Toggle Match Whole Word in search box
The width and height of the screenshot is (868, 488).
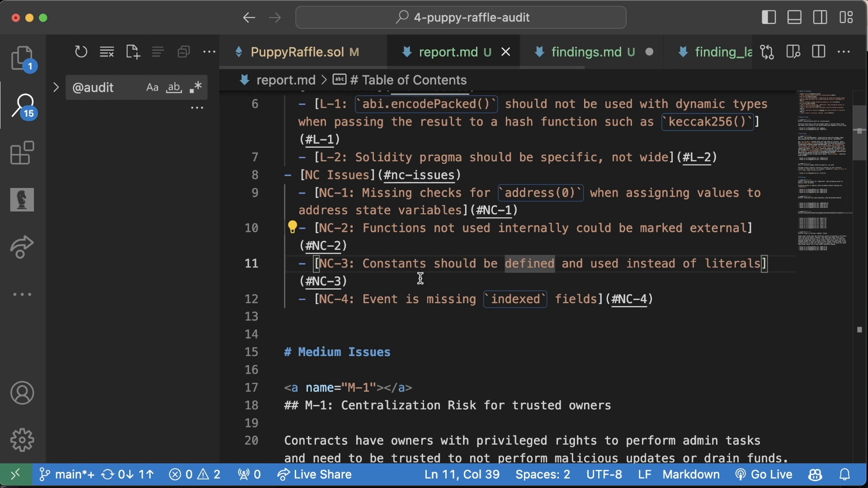[x=174, y=87]
